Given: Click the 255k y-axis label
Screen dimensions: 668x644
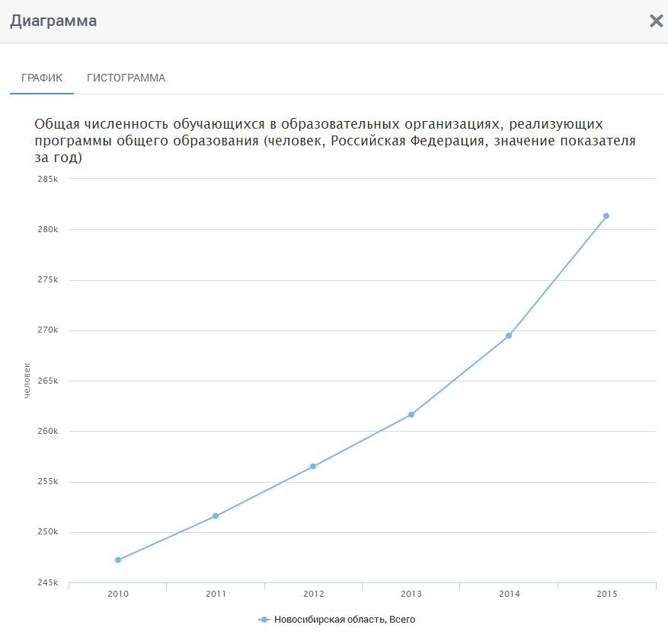Looking at the screenshot, I should [x=48, y=481].
